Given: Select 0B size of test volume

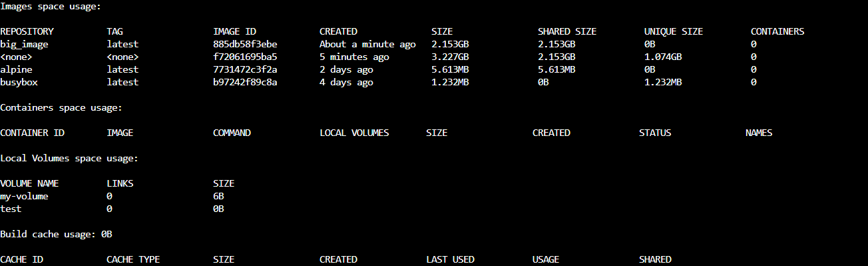Looking at the screenshot, I should point(218,209).
